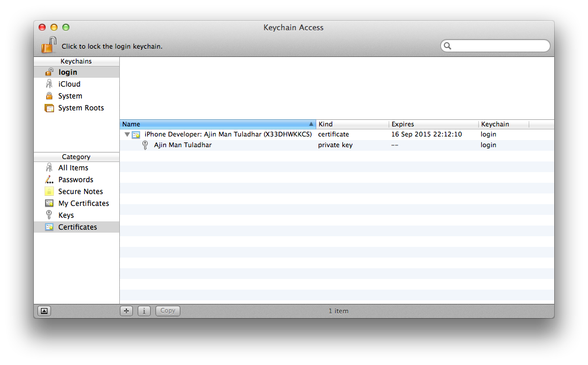
Task: Click 'login' keychain cell in private key row
Action: [x=488, y=145]
